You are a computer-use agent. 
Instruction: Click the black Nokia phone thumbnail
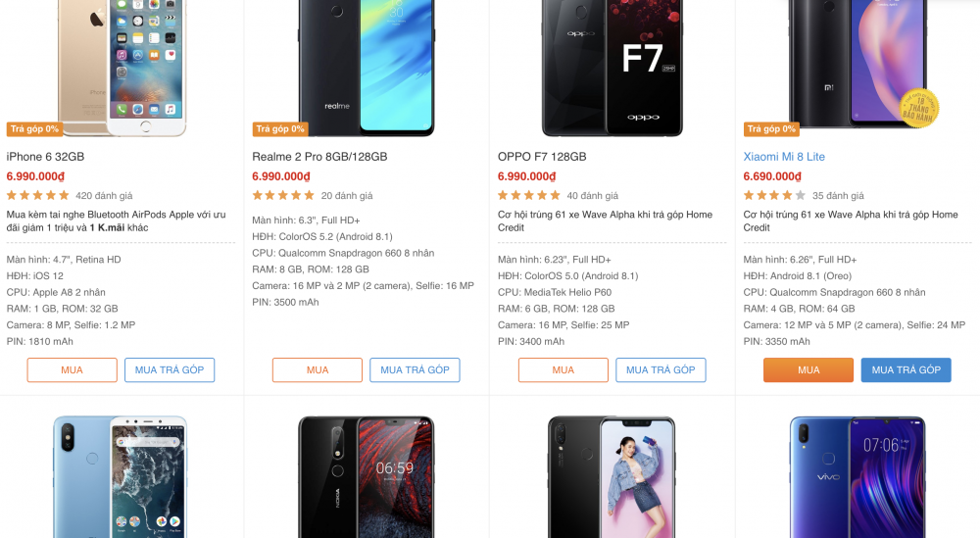pyautogui.click(x=367, y=477)
